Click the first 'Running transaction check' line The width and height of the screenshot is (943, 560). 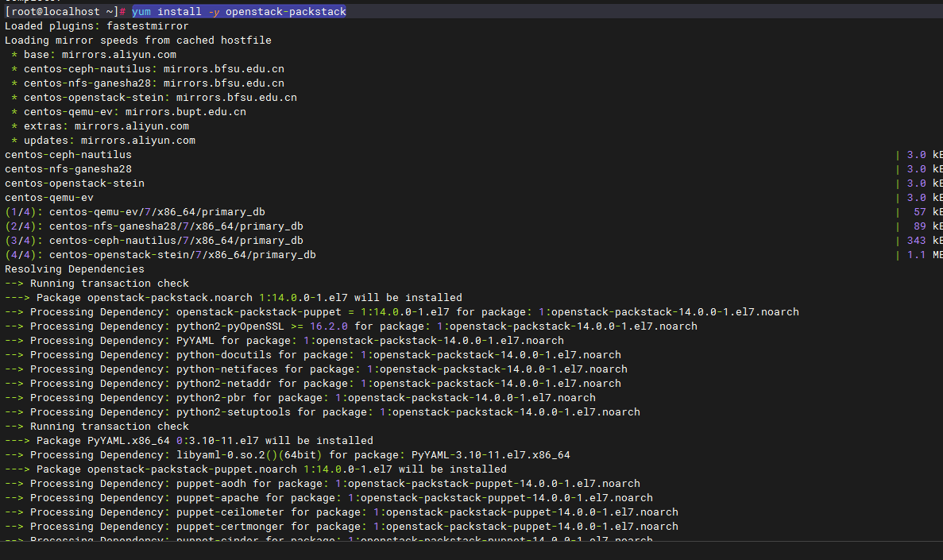tap(97, 284)
